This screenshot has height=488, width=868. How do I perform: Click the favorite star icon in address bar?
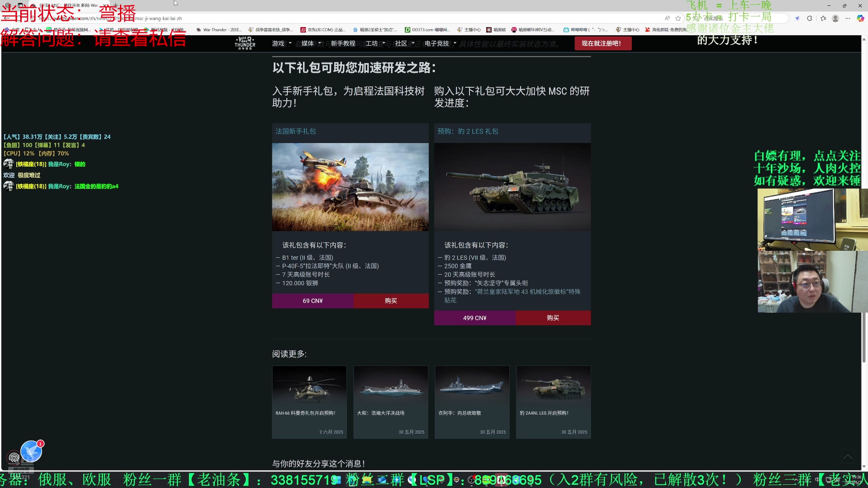coord(678,18)
